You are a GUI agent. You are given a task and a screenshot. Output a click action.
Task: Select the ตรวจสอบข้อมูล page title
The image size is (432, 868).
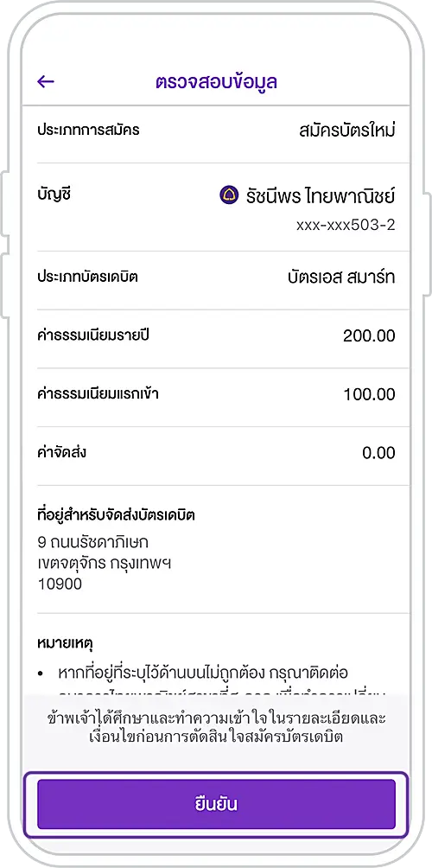[216, 82]
